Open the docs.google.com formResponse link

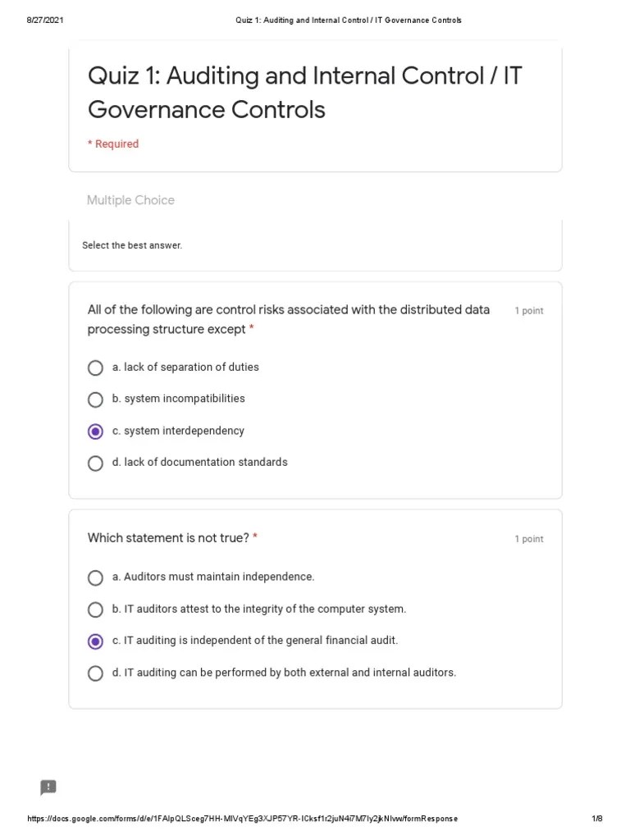[x=243, y=818]
